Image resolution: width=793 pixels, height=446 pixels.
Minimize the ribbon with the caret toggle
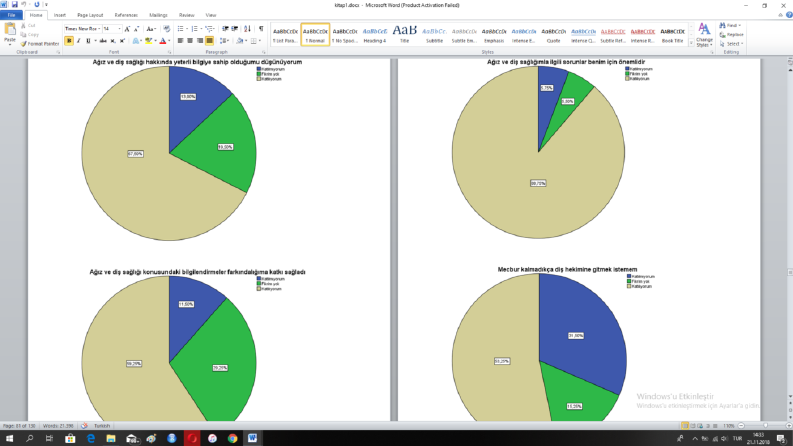(x=780, y=15)
